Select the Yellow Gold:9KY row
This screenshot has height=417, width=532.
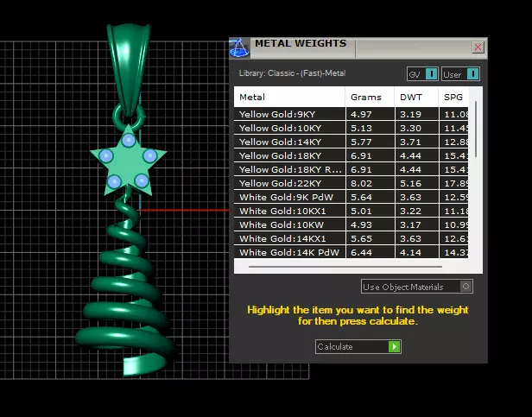pos(351,114)
